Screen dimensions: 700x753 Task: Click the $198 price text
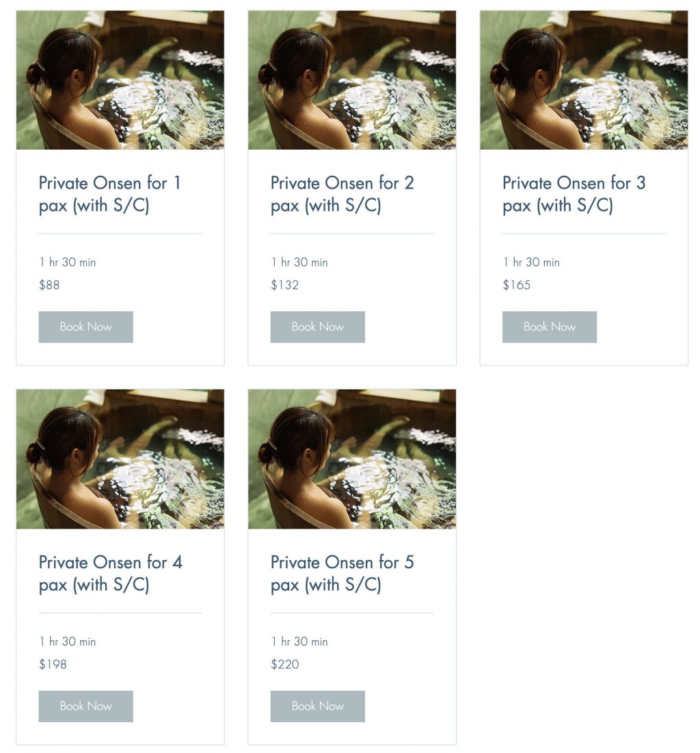(x=53, y=664)
